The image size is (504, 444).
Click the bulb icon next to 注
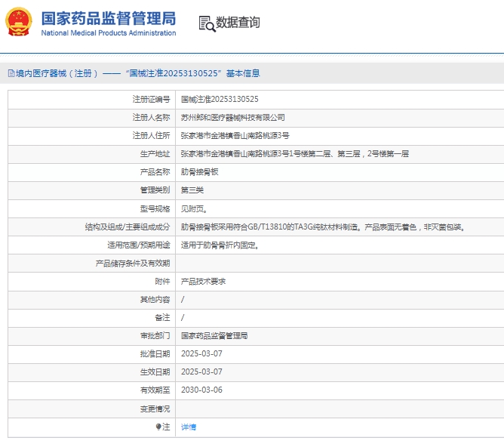point(158,427)
